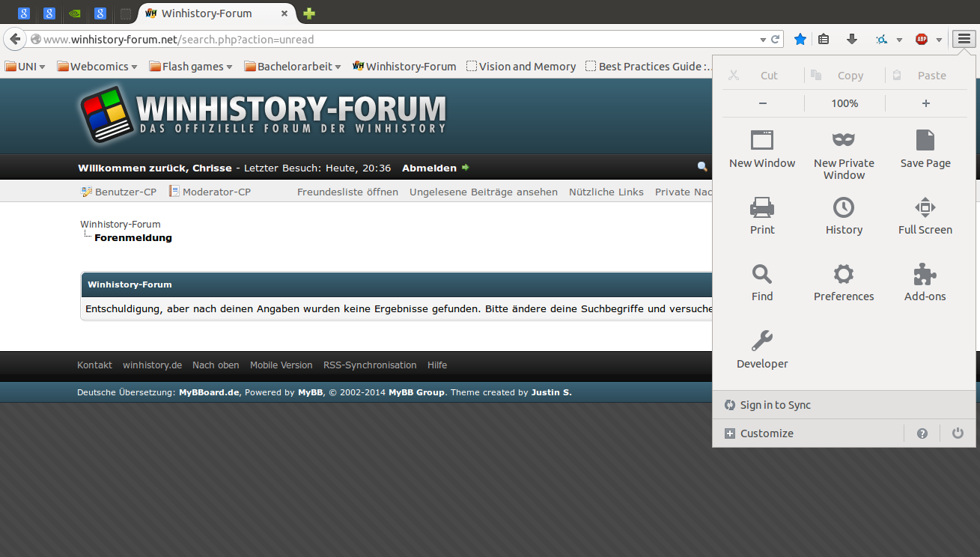Screen dimensions: 980x557
Task: Click the Save Page icon
Action: 925,148
